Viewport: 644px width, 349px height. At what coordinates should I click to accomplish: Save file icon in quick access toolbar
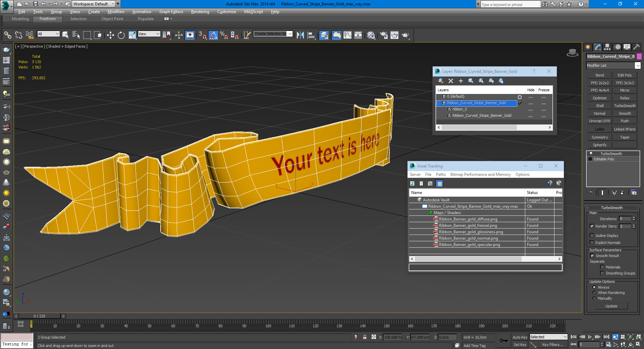coord(35,4)
